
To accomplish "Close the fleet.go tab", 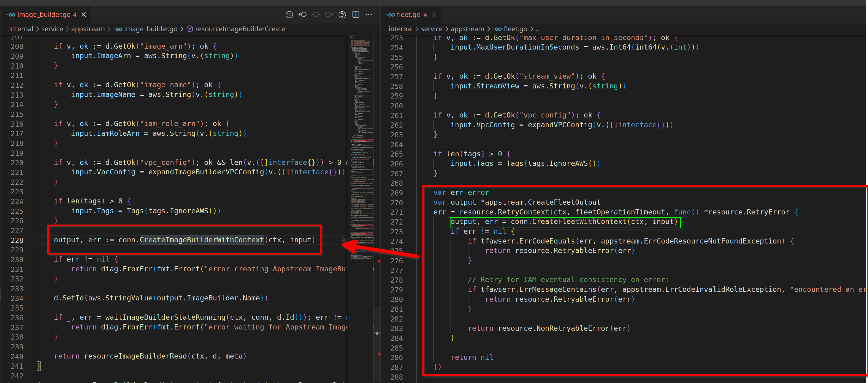I will 434,14.
